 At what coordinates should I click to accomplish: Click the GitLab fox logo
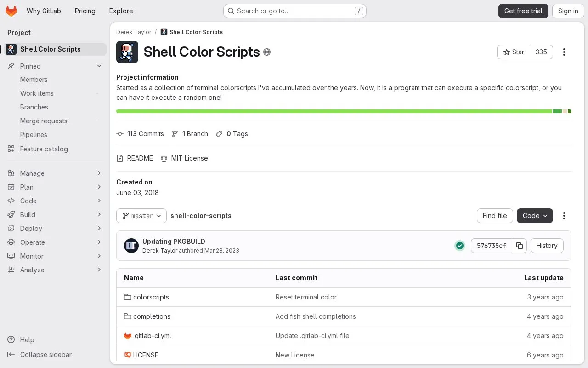tap(11, 11)
